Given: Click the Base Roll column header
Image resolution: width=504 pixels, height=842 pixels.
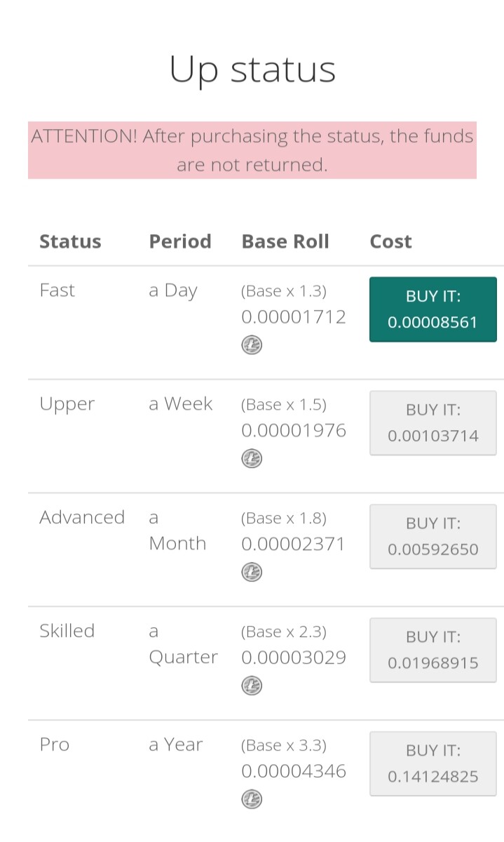Looking at the screenshot, I should (285, 241).
